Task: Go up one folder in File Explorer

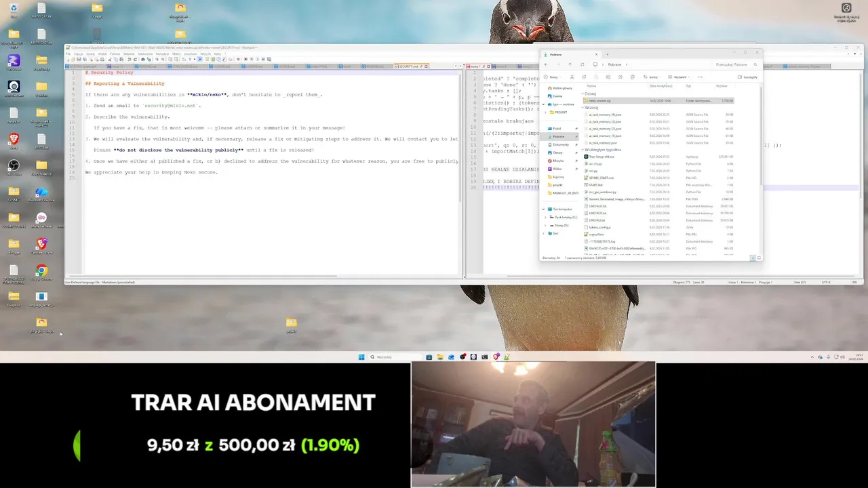Action: tap(570, 64)
